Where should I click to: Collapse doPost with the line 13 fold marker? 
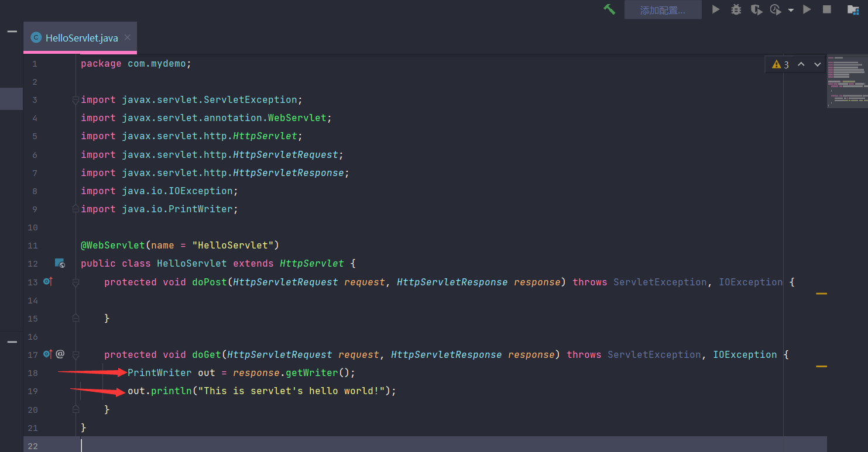pyautogui.click(x=76, y=282)
